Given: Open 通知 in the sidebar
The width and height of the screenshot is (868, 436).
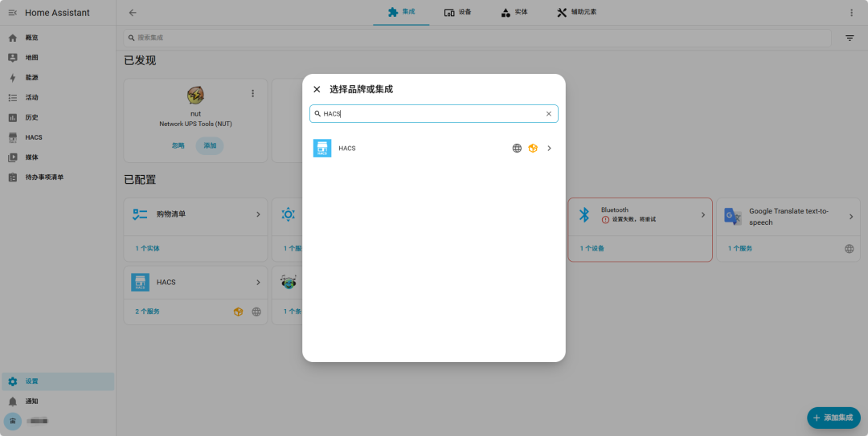Looking at the screenshot, I should pyautogui.click(x=58, y=401).
